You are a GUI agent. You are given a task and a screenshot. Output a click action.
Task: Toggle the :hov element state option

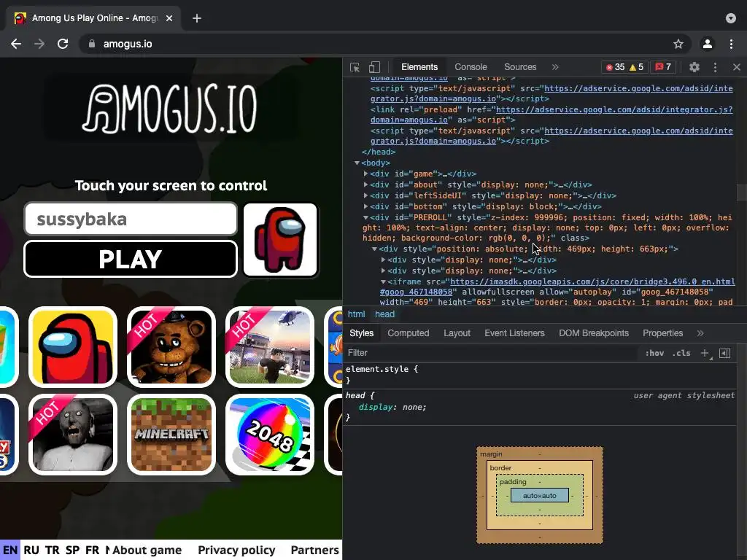(x=654, y=353)
